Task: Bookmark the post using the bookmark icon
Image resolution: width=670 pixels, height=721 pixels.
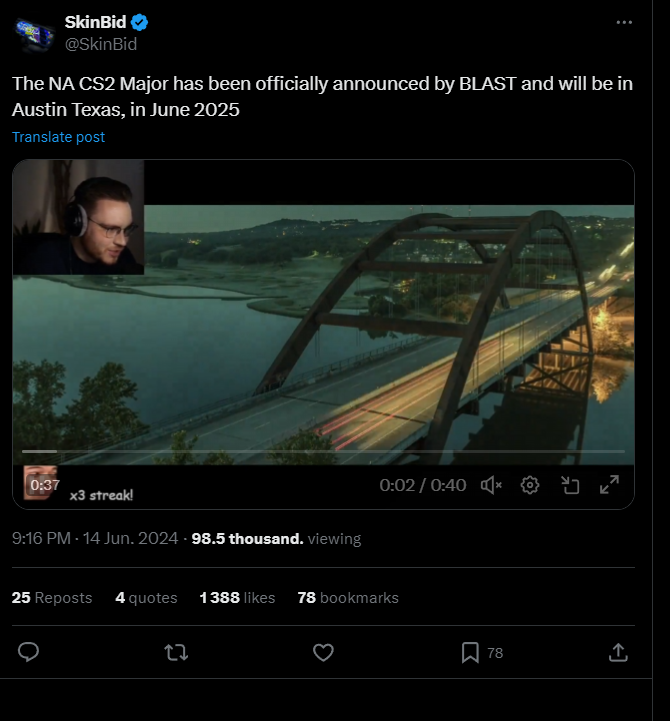Action: click(x=470, y=652)
